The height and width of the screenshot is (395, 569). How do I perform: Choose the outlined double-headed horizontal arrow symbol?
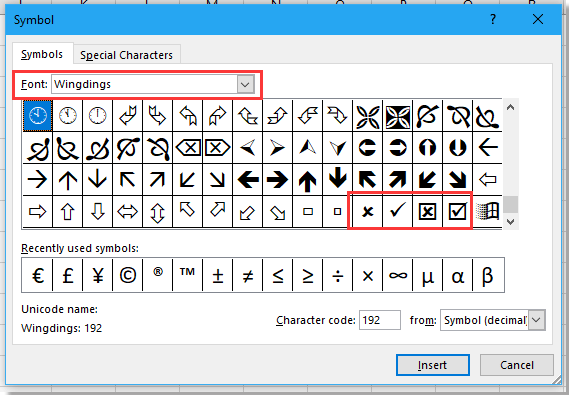tap(128, 211)
